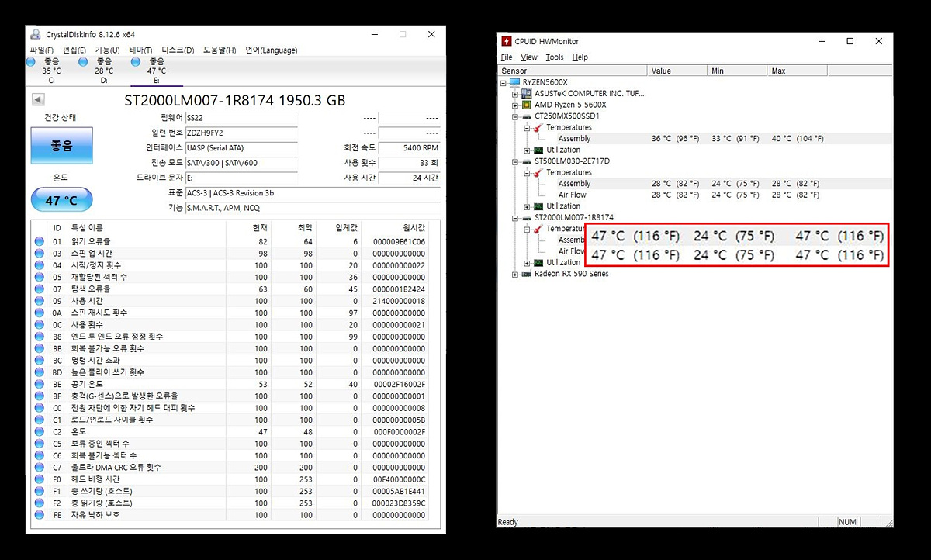Click the Ready status bar text

click(x=508, y=522)
